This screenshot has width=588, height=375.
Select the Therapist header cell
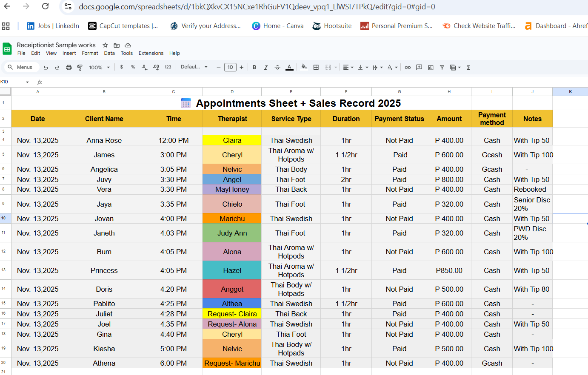coord(232,119)
